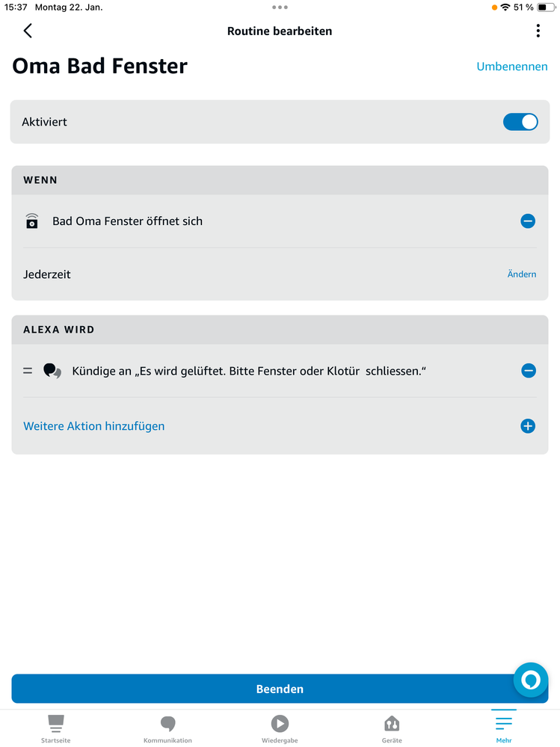Tap the speech bubble announcement icon
This screenshot has width=560, height=747.
(x=52, y=371)
